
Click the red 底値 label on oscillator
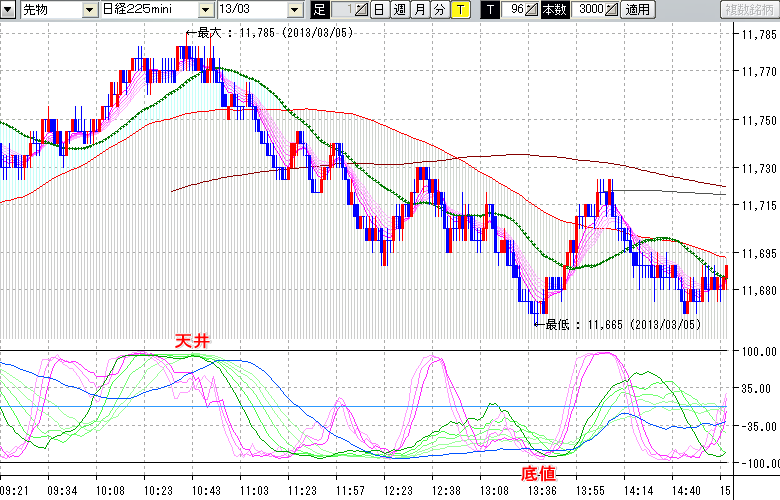[x=537, y=472]
